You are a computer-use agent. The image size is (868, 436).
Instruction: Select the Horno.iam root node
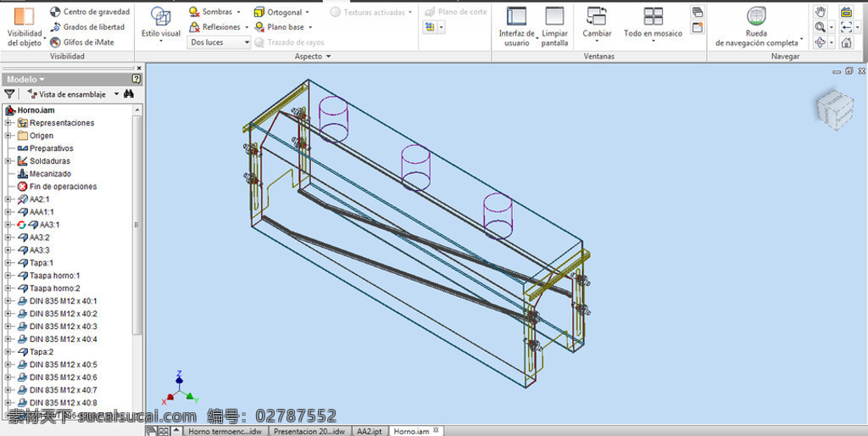click(x=30, y=110)
